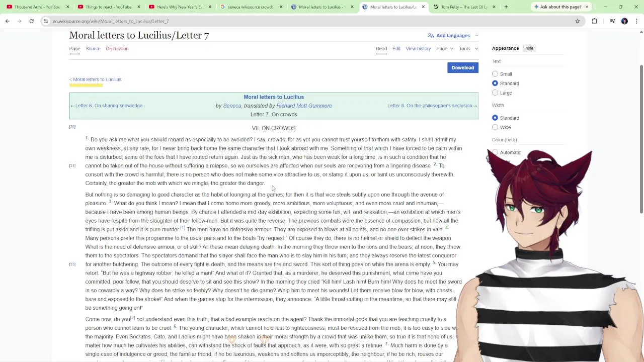
Task: Open footnote 2 after Come now, do you
Action: [x=133, y=318]
